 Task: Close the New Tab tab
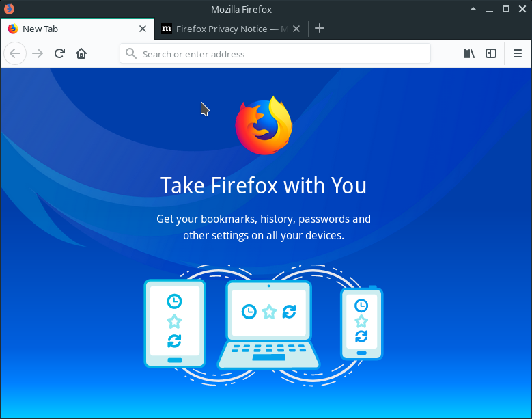click(x=143, y=29)
